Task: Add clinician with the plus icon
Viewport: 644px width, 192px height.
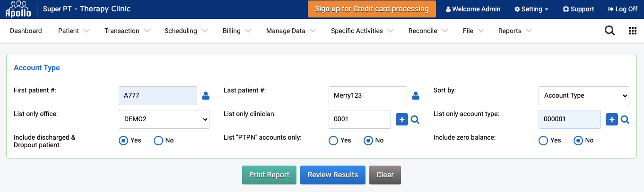Action: 401,120
